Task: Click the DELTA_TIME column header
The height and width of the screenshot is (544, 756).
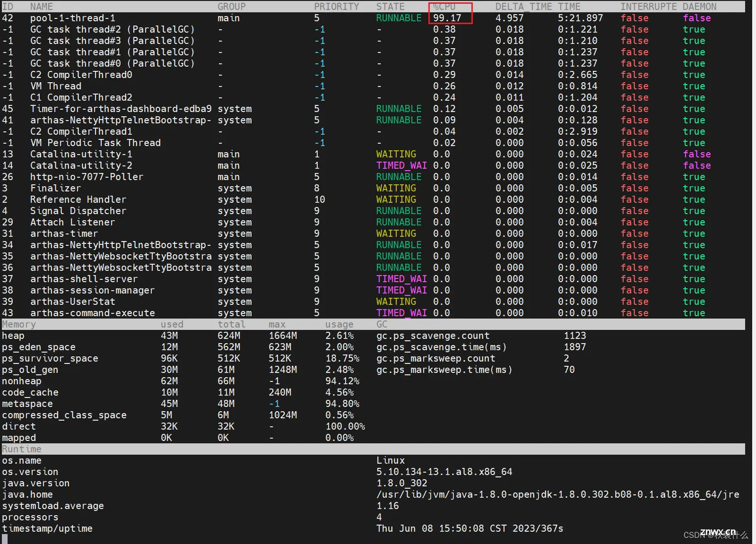Action: [523, 7]
